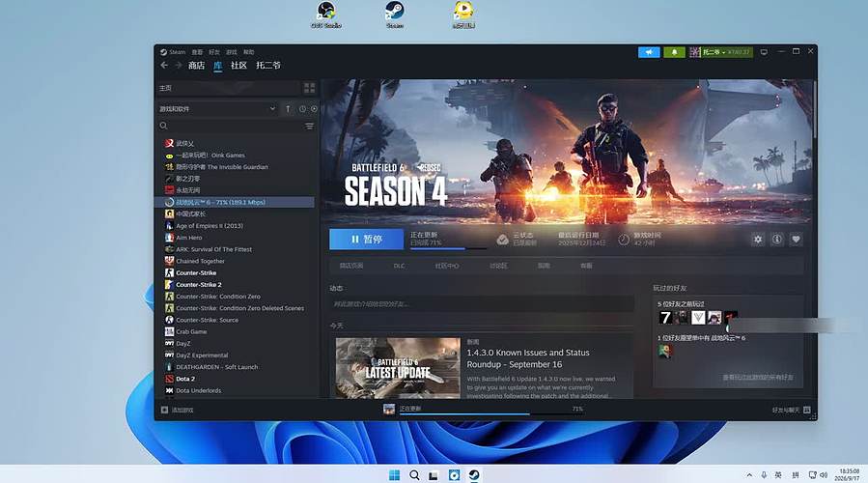Switch library to grid collections view

pyautogui.click(x=309, y=88)
